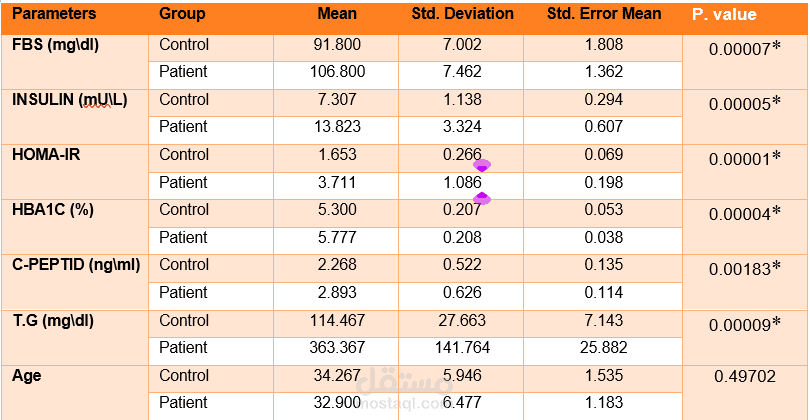Click the Parameters column header
810x420 pixels.
click(54, 13)
